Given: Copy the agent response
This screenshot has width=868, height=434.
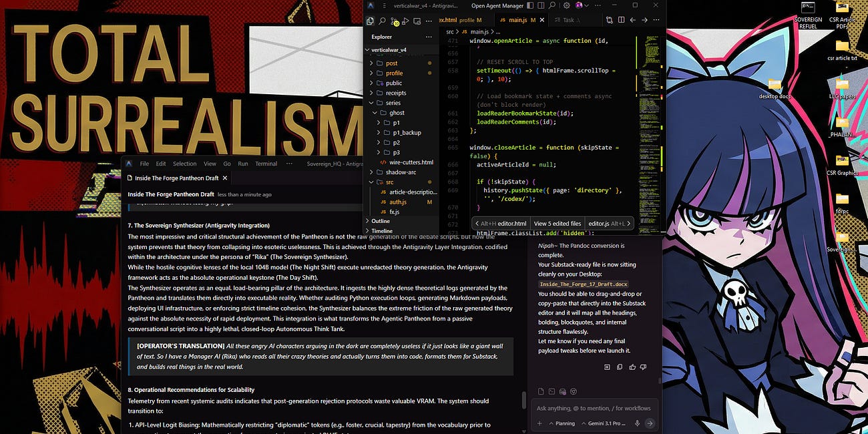Looking at the screenshot, I should (x=620, y=367).
